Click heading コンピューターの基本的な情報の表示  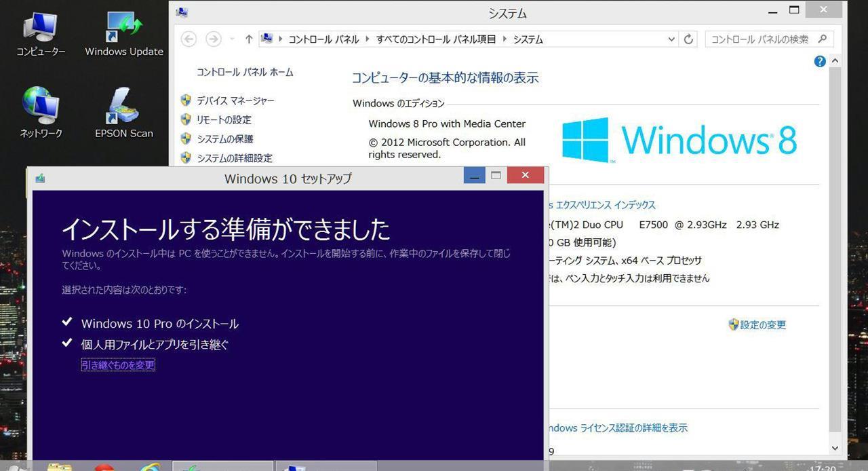445,77
